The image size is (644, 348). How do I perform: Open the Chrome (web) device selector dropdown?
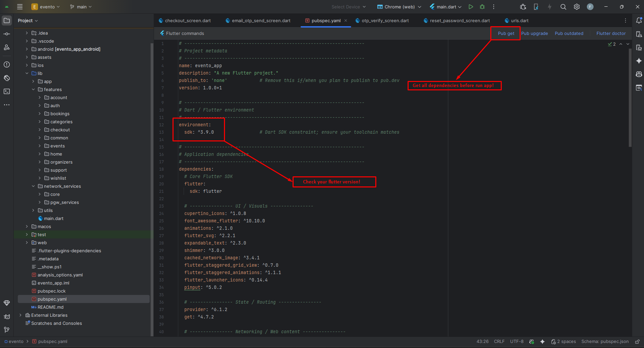[x=399, y=7]
